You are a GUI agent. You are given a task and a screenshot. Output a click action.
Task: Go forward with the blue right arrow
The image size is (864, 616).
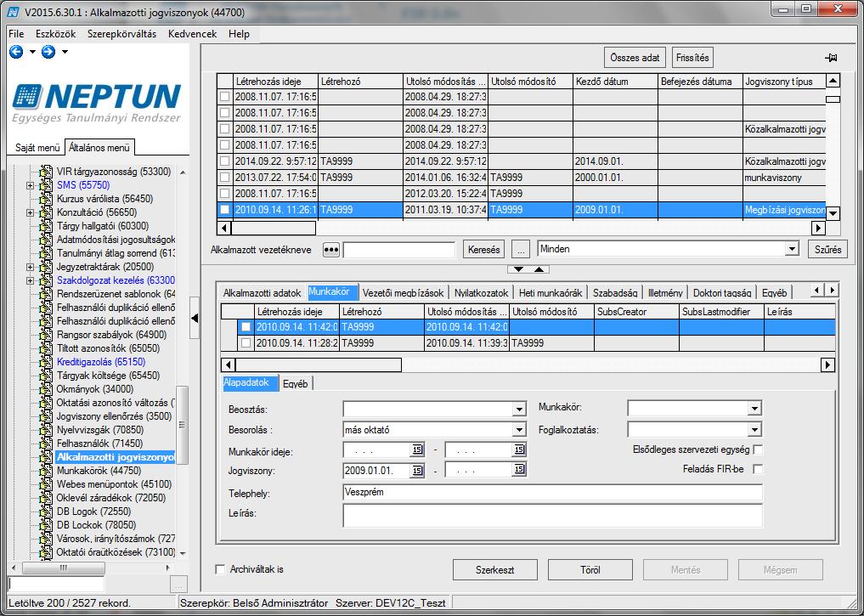(48, 52)
